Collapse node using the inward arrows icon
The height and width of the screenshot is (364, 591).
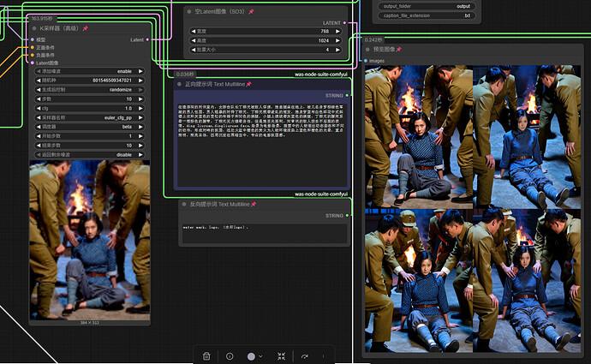click(281, 356)
